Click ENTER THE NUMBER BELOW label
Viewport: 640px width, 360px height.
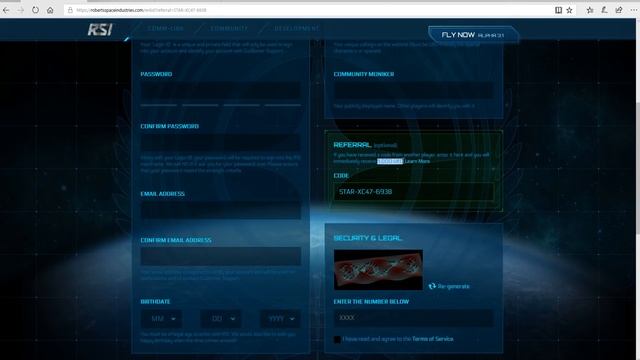[x=371, y=302]
